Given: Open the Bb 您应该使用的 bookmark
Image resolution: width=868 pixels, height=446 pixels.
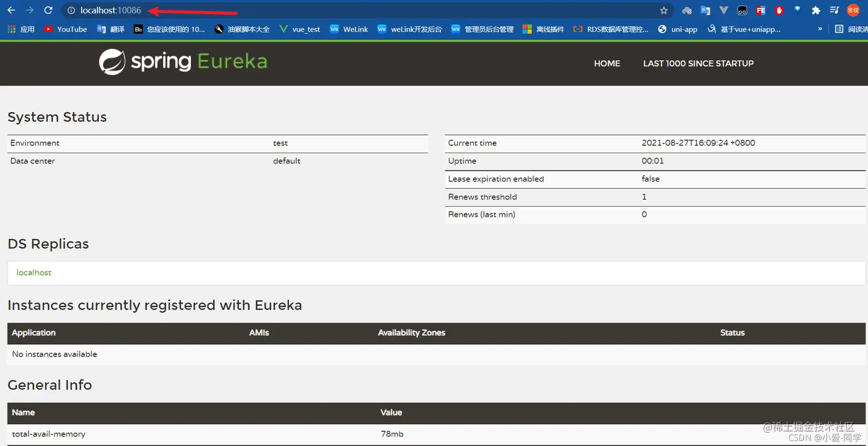Looking at the screenshot, I should point(169,29).
